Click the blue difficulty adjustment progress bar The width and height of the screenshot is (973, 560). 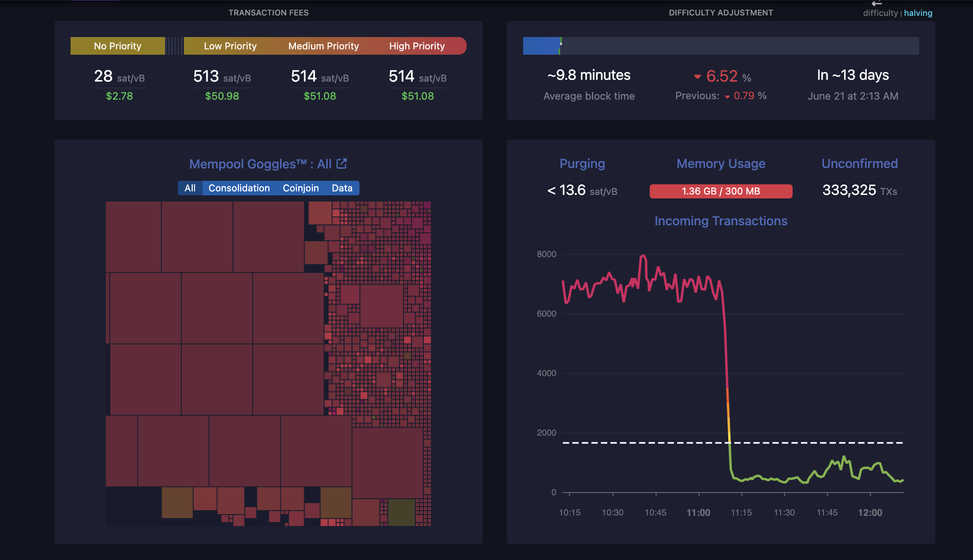point(541,46)
